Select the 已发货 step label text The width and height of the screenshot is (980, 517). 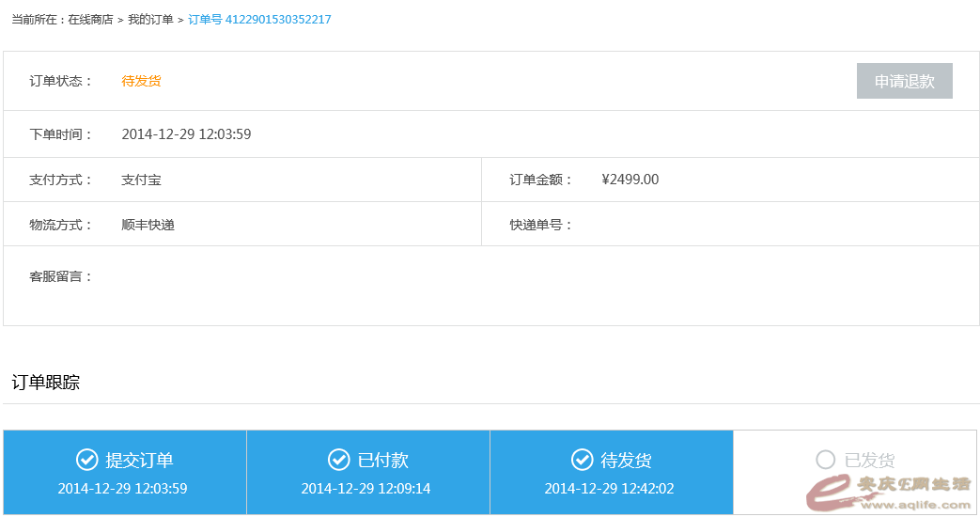[x=869, y=461]
